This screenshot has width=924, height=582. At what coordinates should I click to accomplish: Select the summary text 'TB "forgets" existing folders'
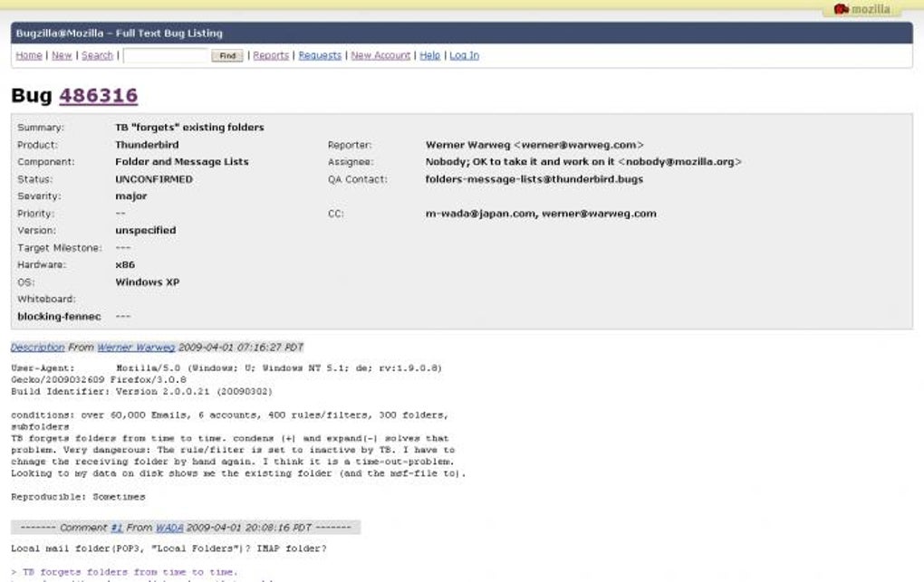[189, 128]
